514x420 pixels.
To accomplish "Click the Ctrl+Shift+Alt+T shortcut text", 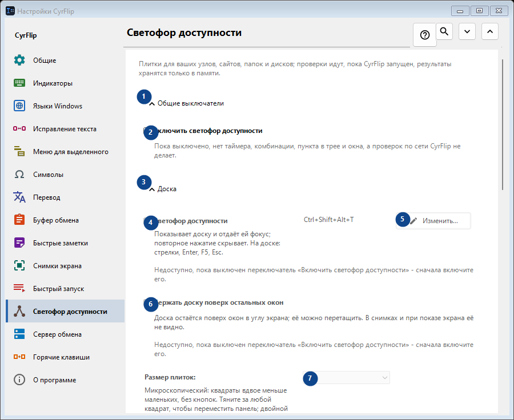I will click(x=329, y=220).
